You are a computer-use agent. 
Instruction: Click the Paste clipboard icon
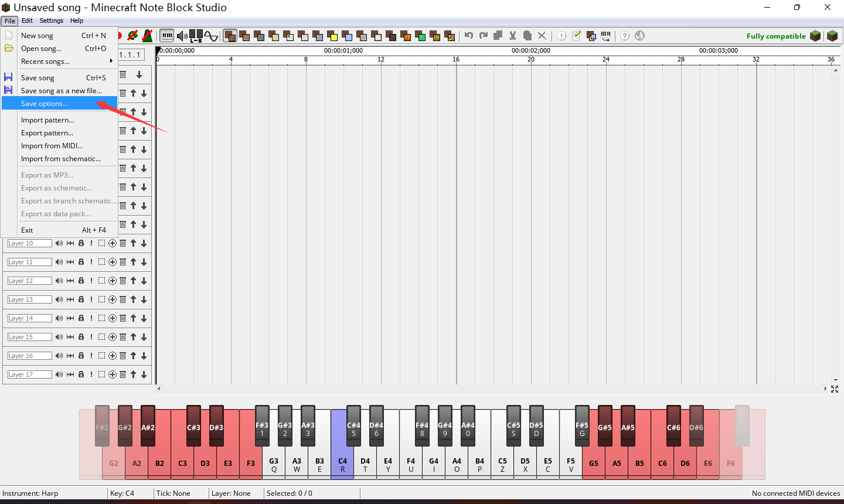527,36
